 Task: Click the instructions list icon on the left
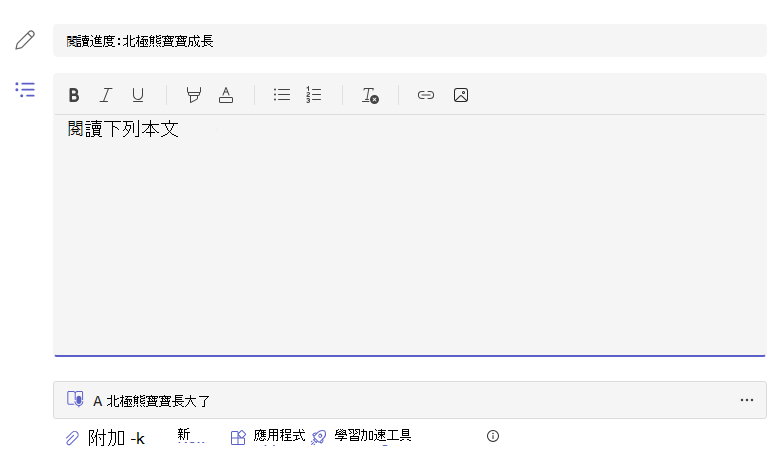(x=25, y=90)
